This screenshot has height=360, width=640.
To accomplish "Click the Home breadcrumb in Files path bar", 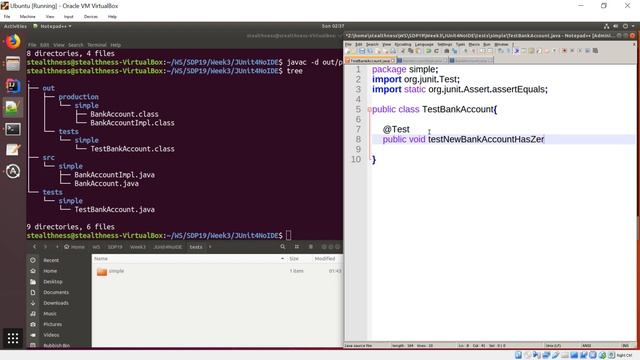I will 74,247.
